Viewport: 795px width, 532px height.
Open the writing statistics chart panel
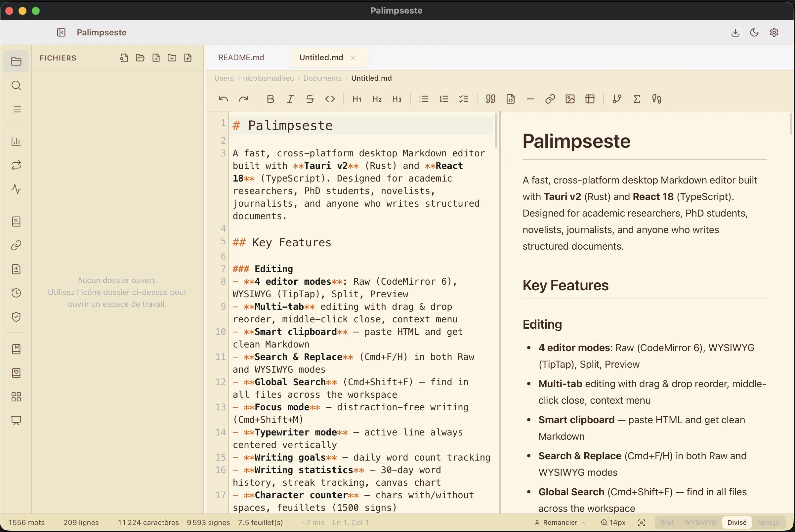pos(16,142)
